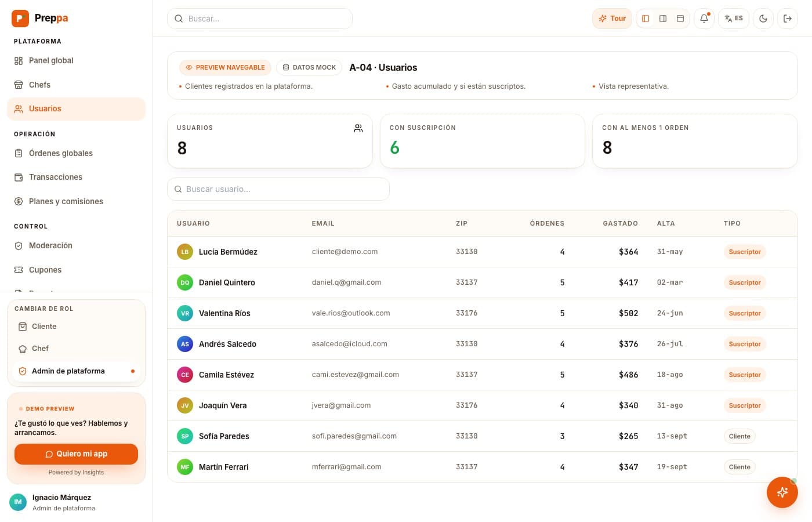Image resolution: width=812 pixels, height=522 pixels.
Task: Open Cupones page
Action: tap(76, 270)
